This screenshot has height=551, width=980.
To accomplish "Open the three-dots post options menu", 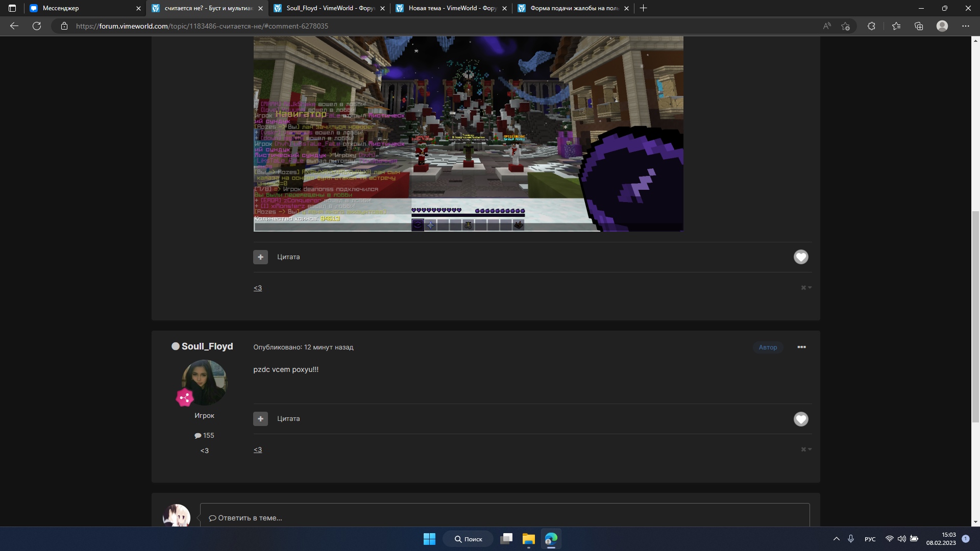I will (x=801, y=347).
